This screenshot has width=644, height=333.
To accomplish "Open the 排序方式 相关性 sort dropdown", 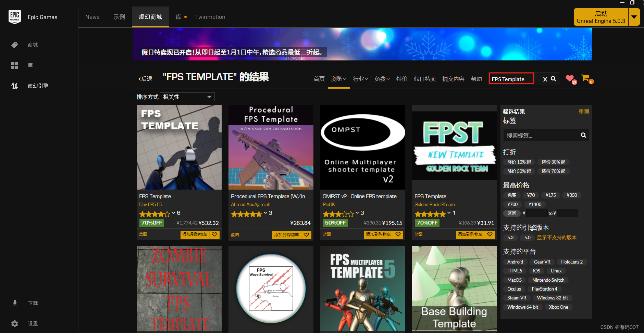I will [x=187, y=97].
